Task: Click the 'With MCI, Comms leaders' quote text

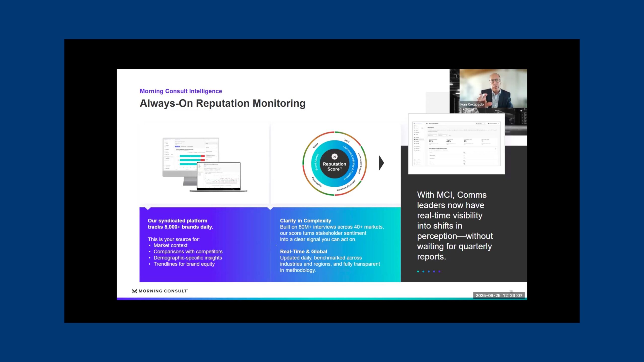Action: click(x=455, y=226)
